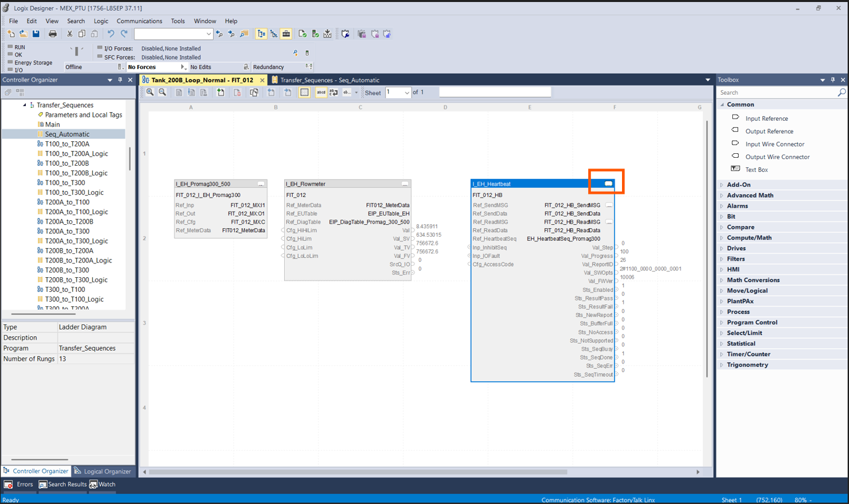Toggle the abcd documentation display button
Image resolution: width=849 pixels, height=504 pixels.
321,93
